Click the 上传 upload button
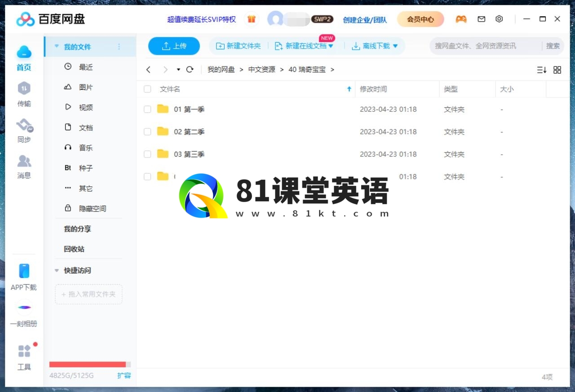The image size is (575, 392). point(174,46)
